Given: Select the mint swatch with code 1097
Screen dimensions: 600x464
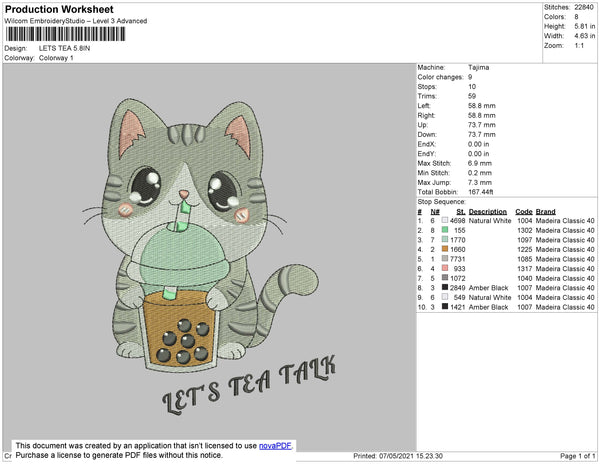Looking at the screenshot, I should pyautogui.click(x=445, y=239).
